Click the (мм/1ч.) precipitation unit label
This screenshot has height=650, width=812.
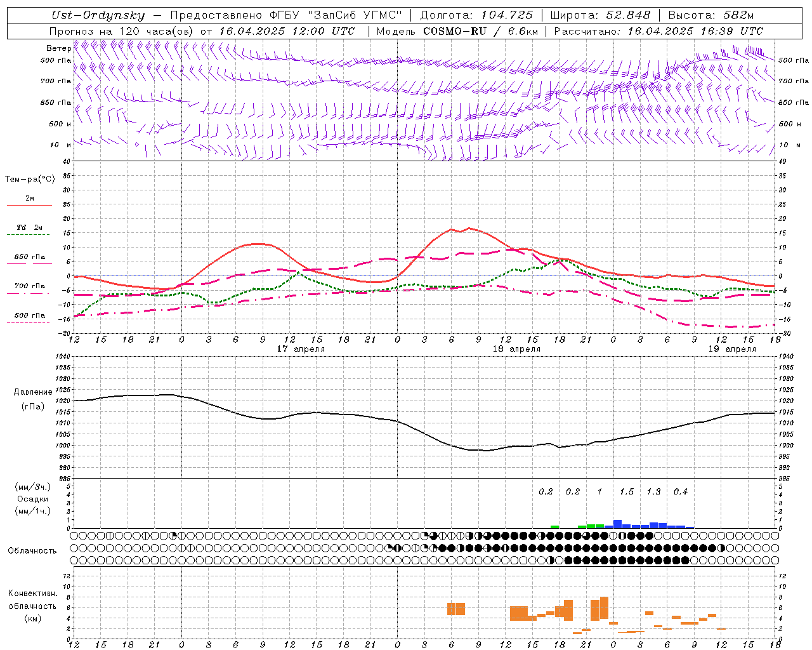pos(32,511)
